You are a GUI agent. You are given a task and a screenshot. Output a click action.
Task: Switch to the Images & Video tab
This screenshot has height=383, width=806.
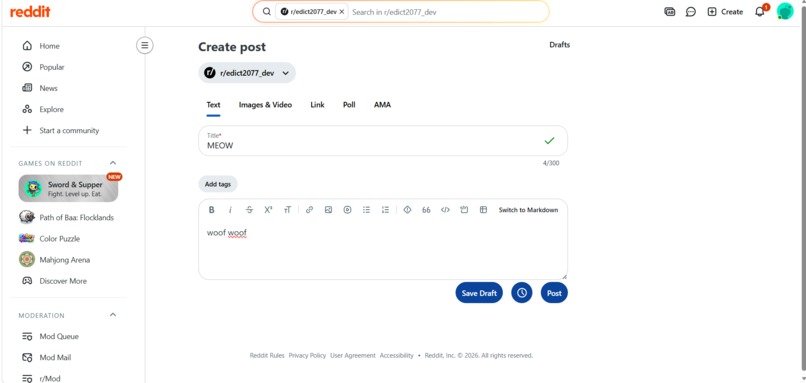coord(265,105)
